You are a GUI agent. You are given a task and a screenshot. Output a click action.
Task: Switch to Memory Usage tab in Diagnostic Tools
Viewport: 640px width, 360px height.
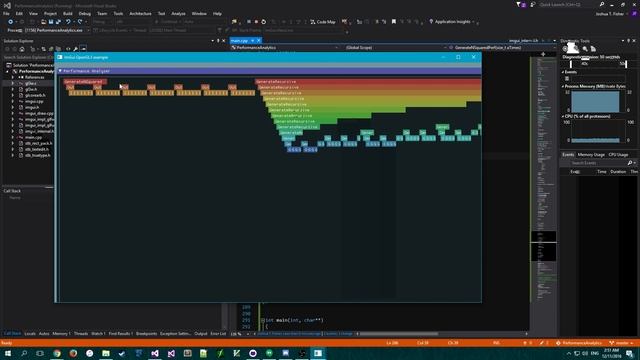click(x=591, y=155)
